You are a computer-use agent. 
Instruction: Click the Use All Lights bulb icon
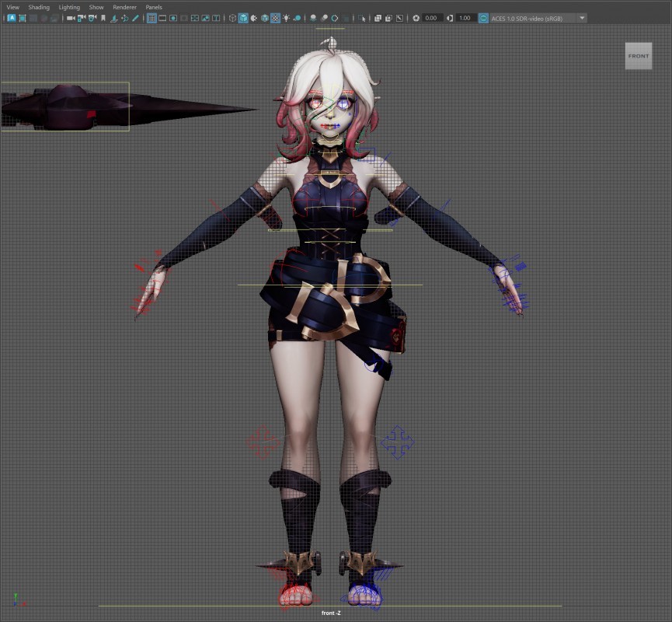tap(286, 18)
